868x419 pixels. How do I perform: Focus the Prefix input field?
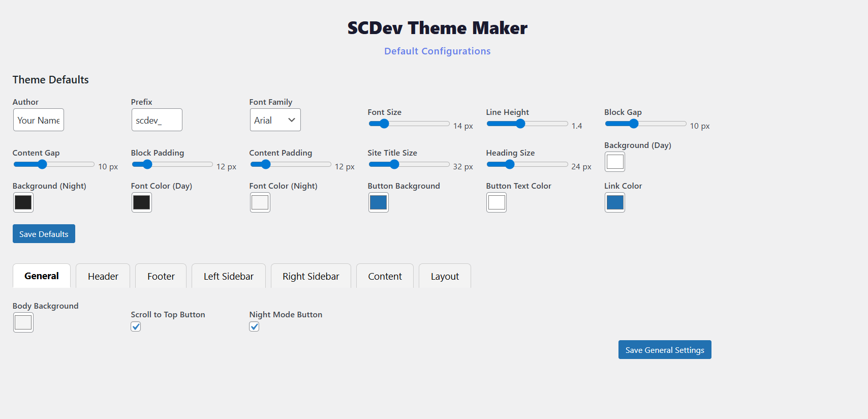point(157,120)
